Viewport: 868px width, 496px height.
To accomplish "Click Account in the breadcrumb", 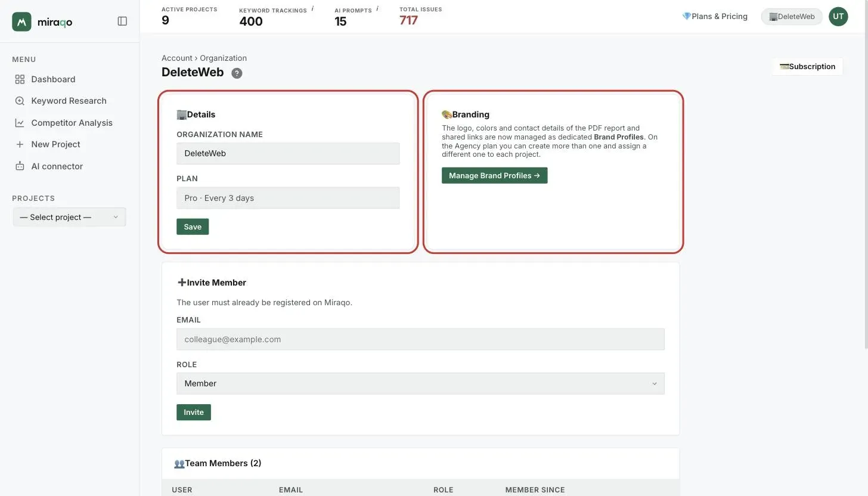I will click(x=177, y=58).
